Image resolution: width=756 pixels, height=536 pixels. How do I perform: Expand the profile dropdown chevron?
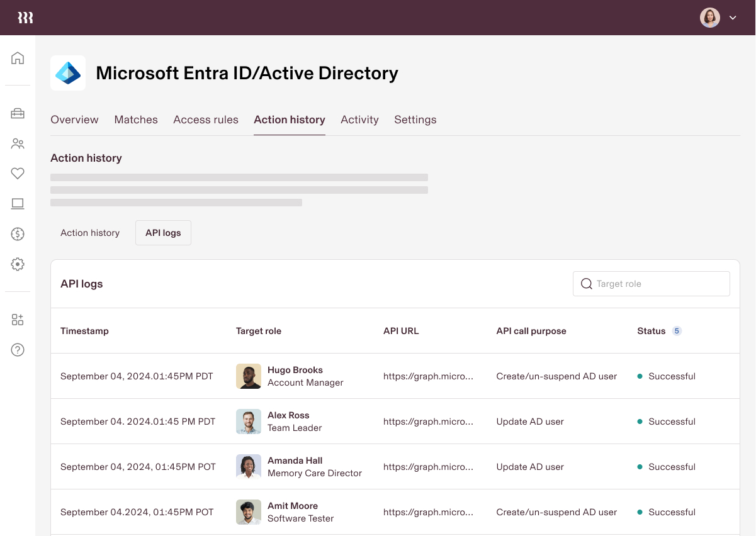[733, 18]
